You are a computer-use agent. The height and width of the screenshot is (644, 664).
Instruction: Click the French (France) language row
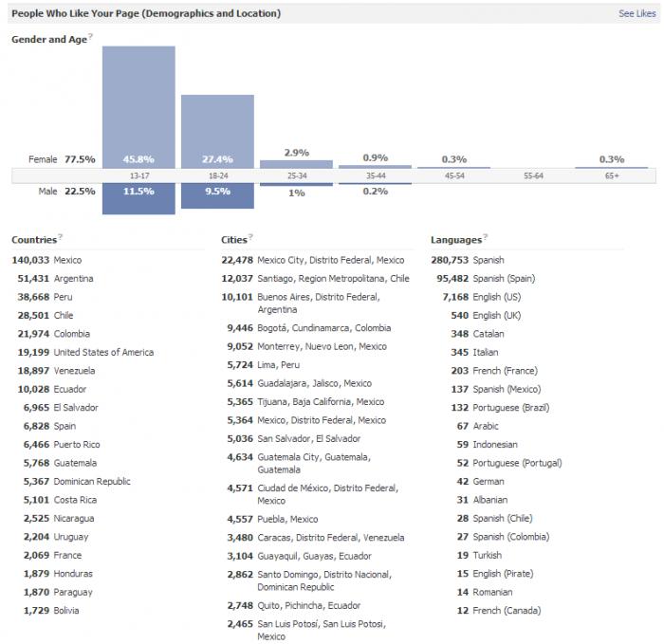pos(494,371)
